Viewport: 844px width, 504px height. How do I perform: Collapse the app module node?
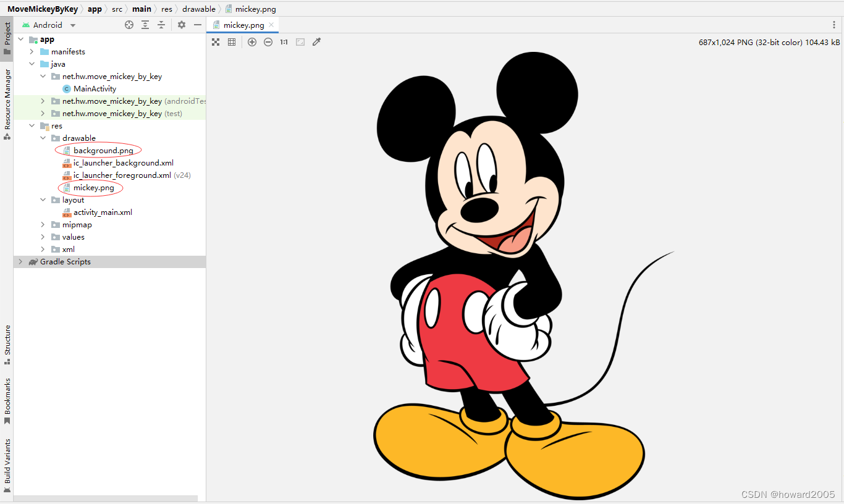[x=20, y=40]
